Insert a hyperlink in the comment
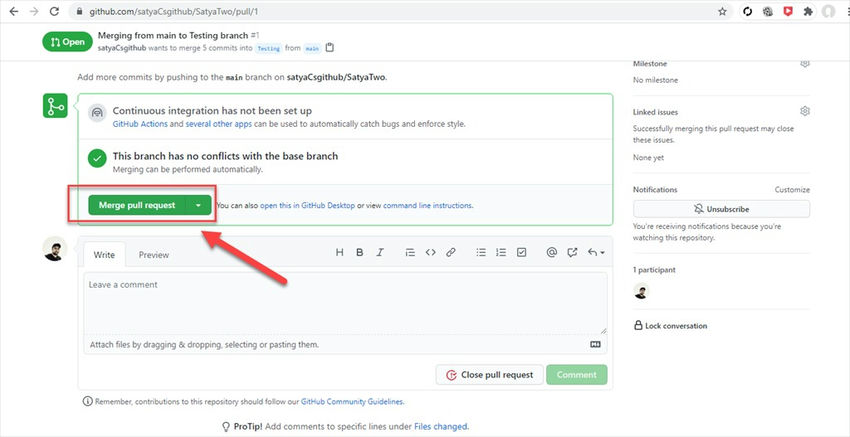 coord(450,252)
